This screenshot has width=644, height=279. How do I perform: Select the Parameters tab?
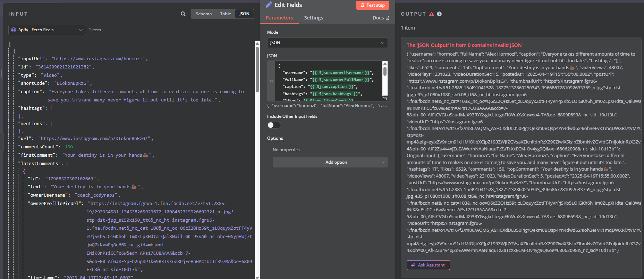pos(279,18)
